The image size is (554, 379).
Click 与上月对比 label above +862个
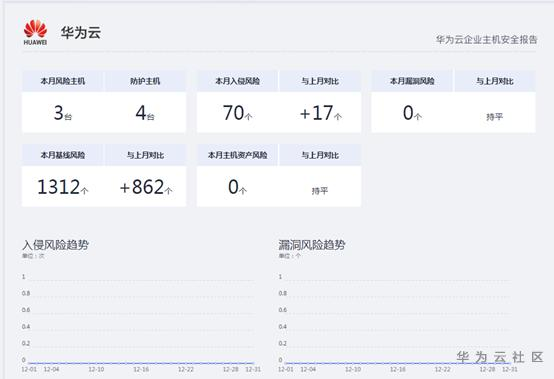145,155
